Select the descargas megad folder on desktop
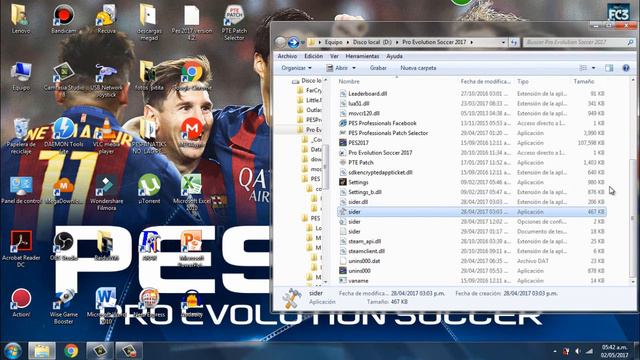This screenshot has height=360, width=640. [x=149, y=22]
